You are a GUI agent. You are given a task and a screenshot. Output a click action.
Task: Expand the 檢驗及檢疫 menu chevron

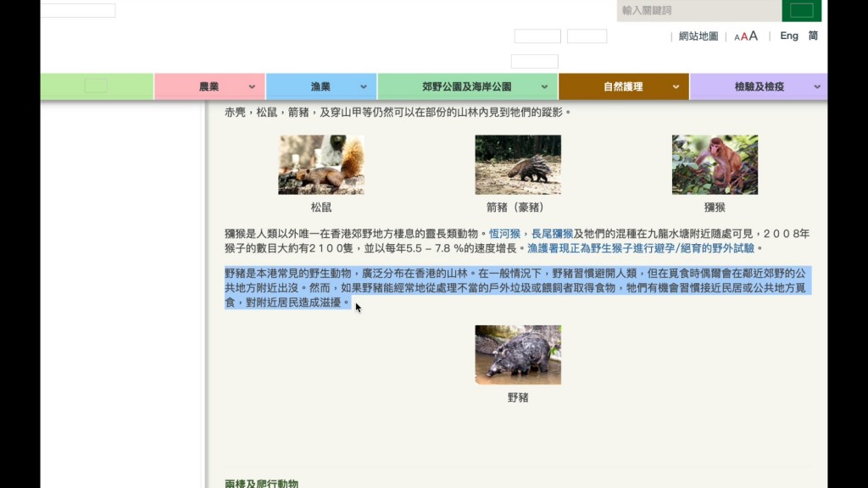coord(817,86)
